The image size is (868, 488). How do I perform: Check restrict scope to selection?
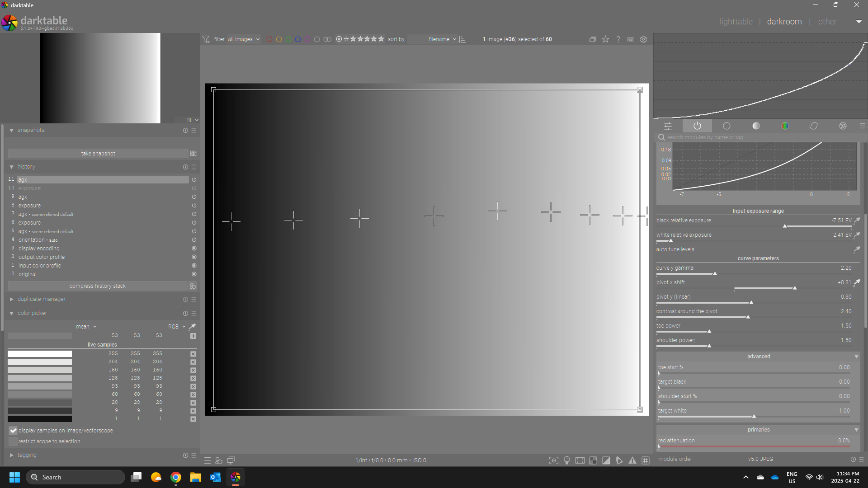13,441
